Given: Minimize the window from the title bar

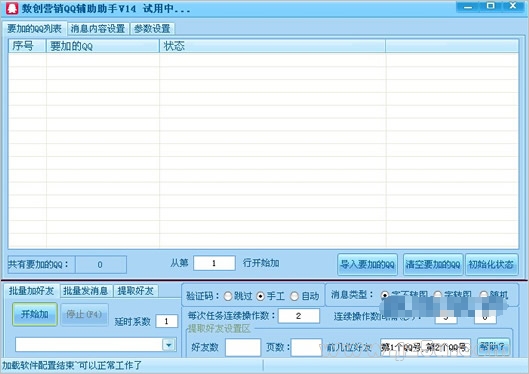Looking at the screenshot, I should tap(468, 7).
